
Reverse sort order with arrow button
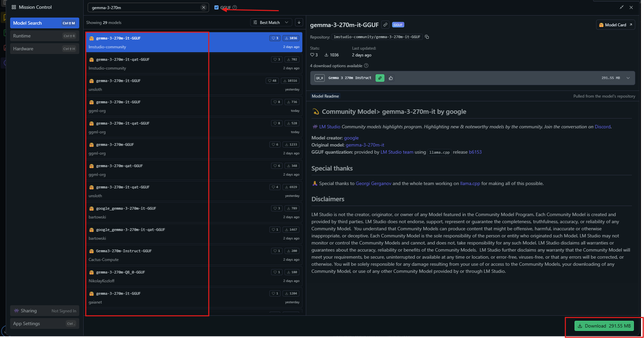click(299, 22)
